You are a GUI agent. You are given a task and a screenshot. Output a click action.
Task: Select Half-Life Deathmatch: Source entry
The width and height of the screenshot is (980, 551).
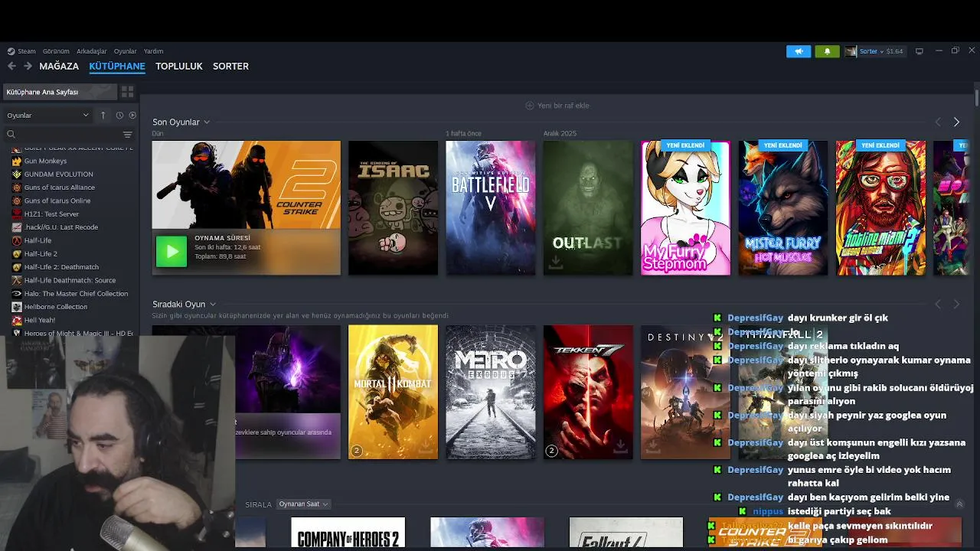pyautogui.click(x=69, y=280)
